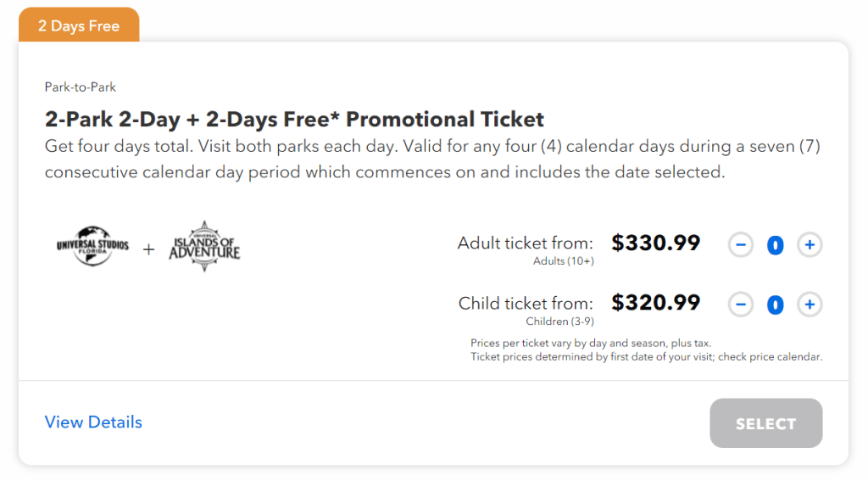Select the adult ticket count badge
The width and height of the screenshot is (868, 481).
pos(775,245)
